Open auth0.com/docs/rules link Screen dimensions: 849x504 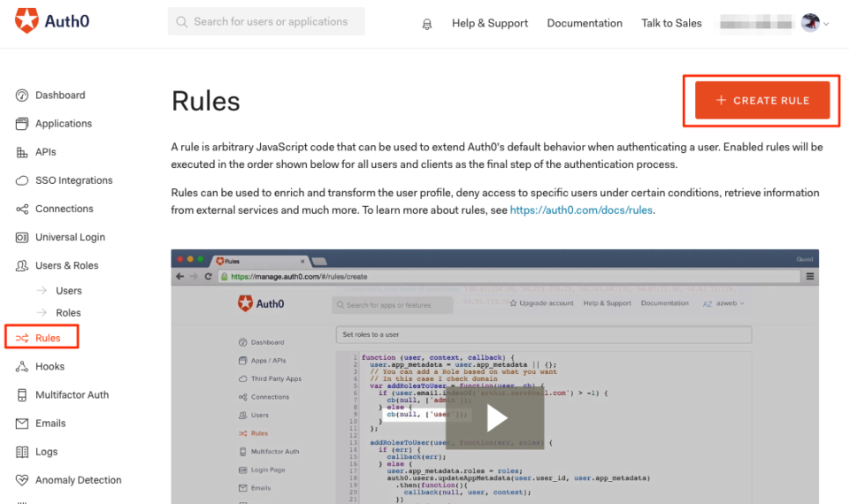581,210
